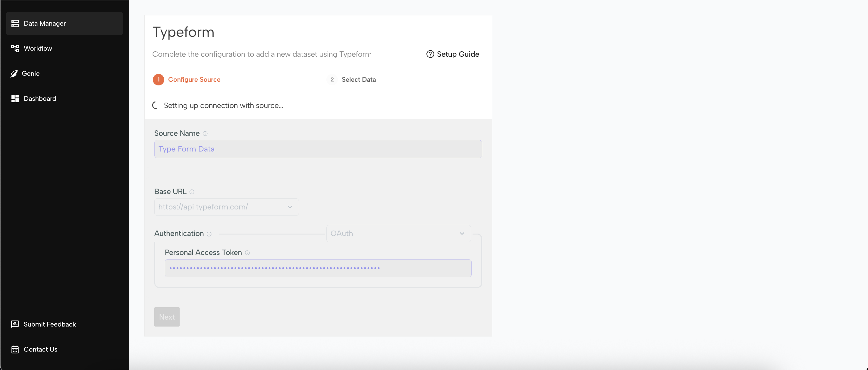
Task: Click the Workflow diagram icon
Action: coord(15,48)
